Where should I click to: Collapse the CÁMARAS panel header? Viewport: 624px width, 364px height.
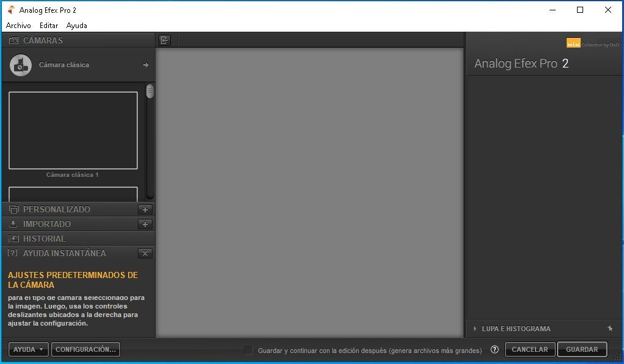pos(79,40)
